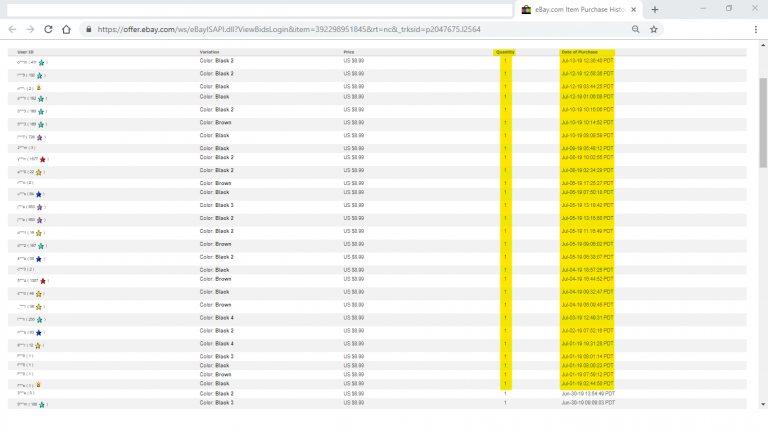The height and width of the screenshot is (432, 768).
Task: Click the browser Forward arrow
Action: pyautogui.click(x=29, y=29)
